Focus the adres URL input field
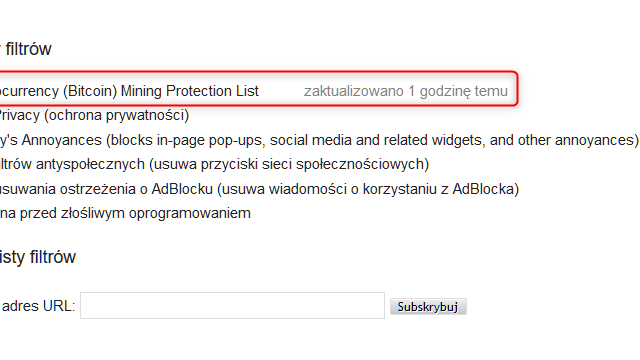 (232, 305)
